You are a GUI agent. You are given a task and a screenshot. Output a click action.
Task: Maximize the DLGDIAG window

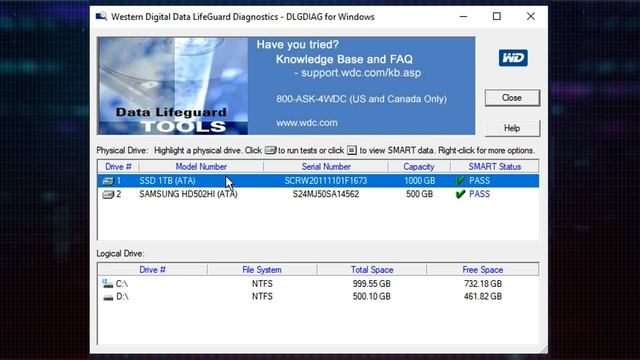point(497,17)
